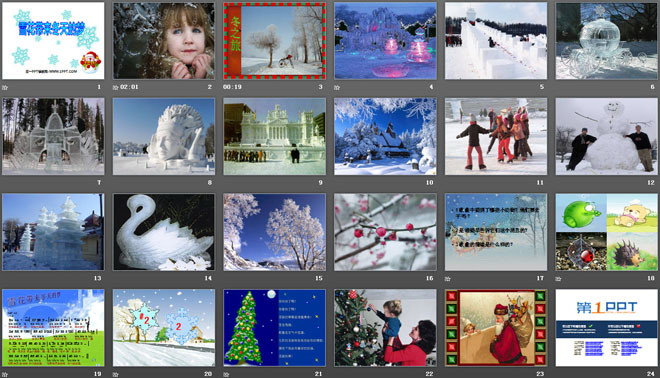Click slide number 12 label
660x378 pixels.
[651, 183]
